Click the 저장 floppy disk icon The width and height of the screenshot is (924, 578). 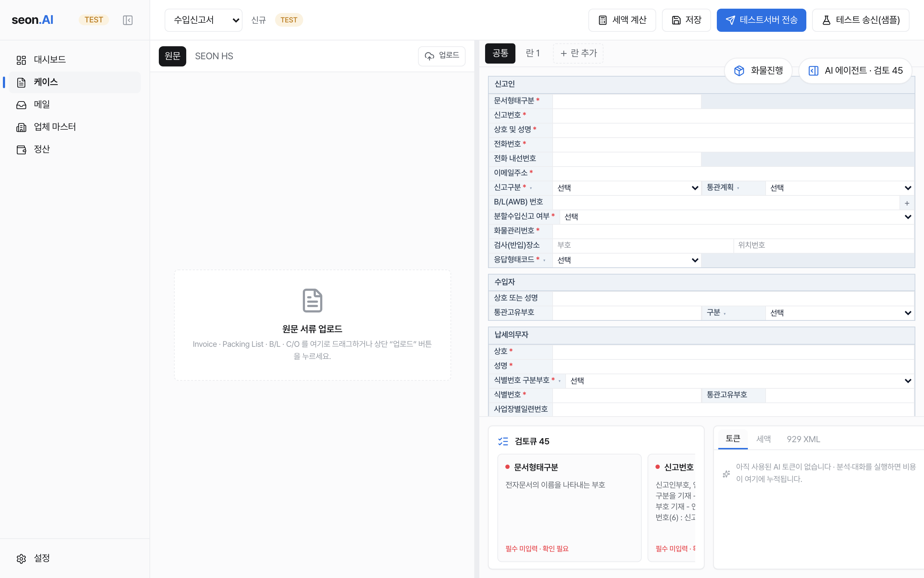point(676,20)
